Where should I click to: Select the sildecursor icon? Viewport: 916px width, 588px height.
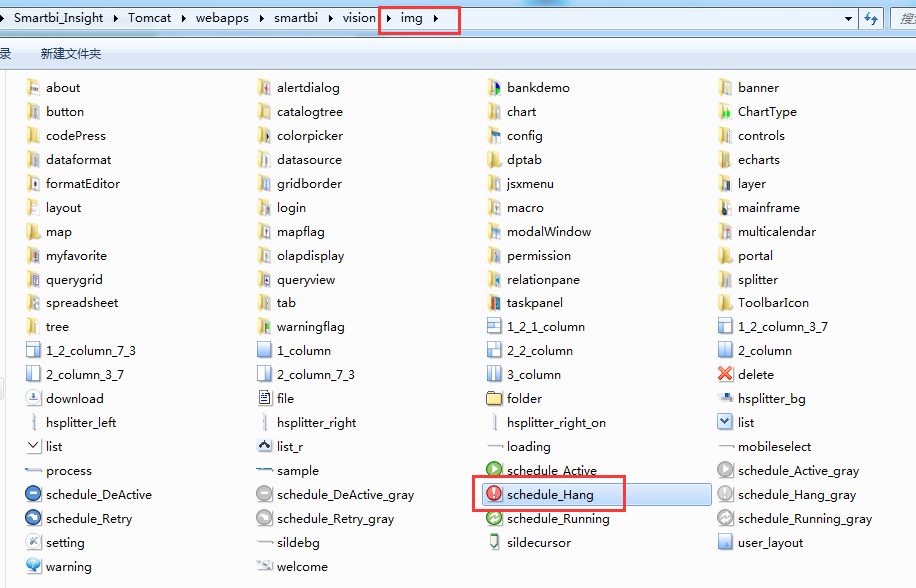point(494,542)
